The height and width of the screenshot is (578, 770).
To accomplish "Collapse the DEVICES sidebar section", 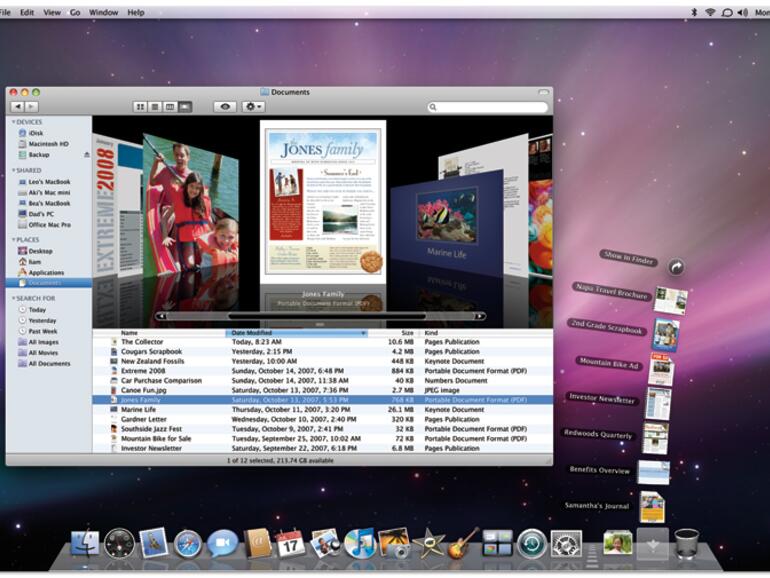I will click(13, 122).
